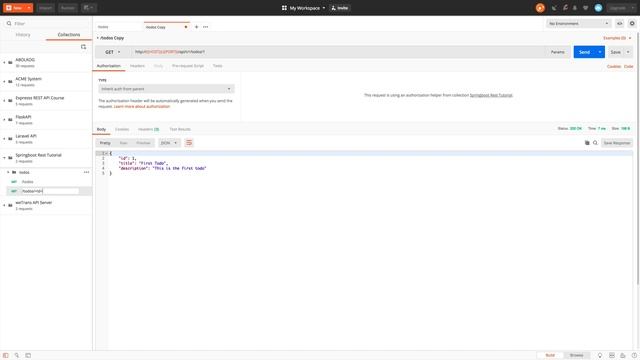Expand the /todos Copy request title arrow

(98, 38)
